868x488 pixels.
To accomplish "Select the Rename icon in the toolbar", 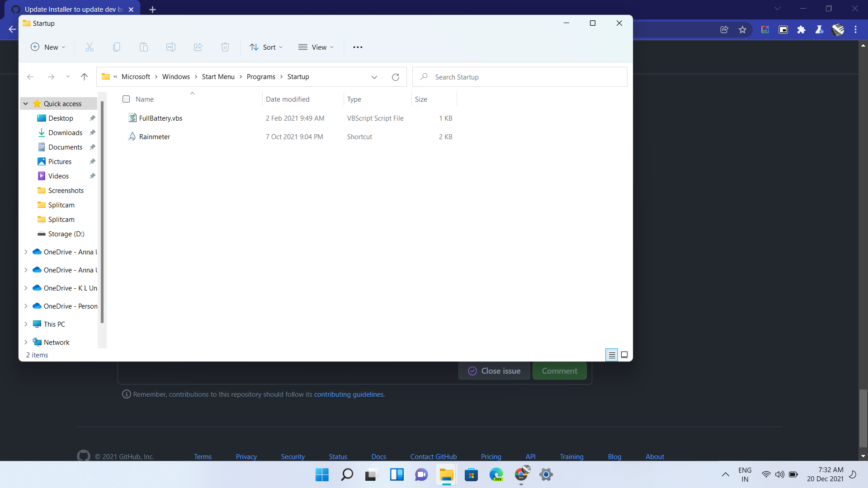I will coord(170,47).
